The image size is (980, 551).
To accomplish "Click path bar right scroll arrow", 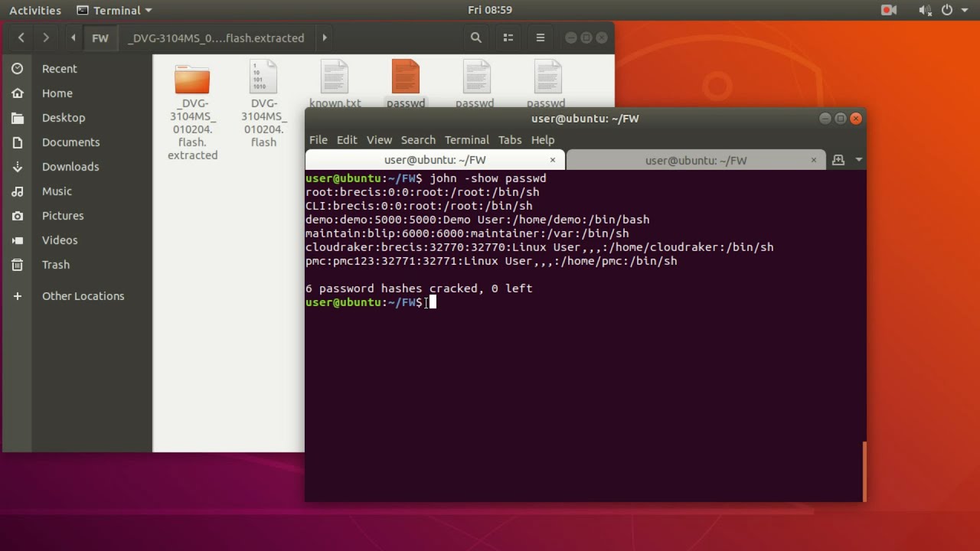I will click(325, 37).
